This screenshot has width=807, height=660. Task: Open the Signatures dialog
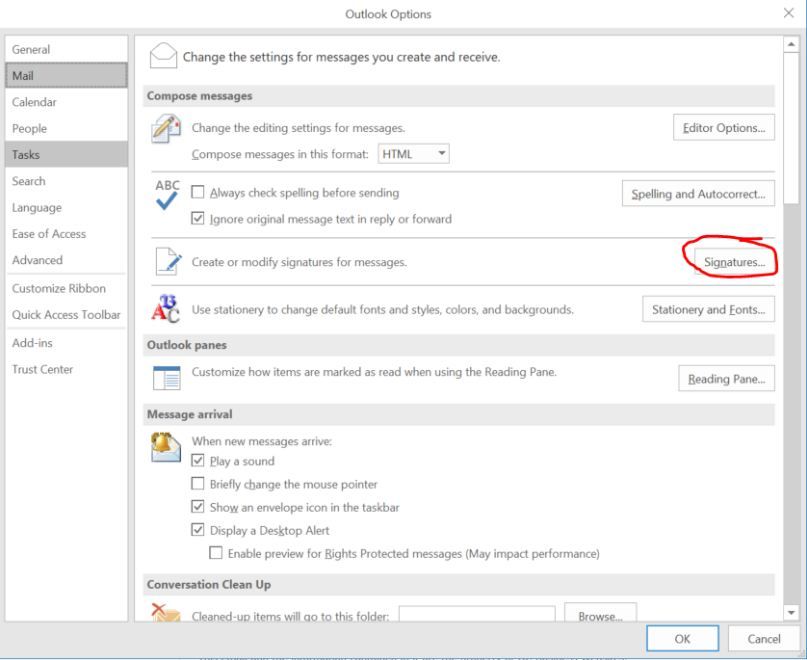(730, 262)
